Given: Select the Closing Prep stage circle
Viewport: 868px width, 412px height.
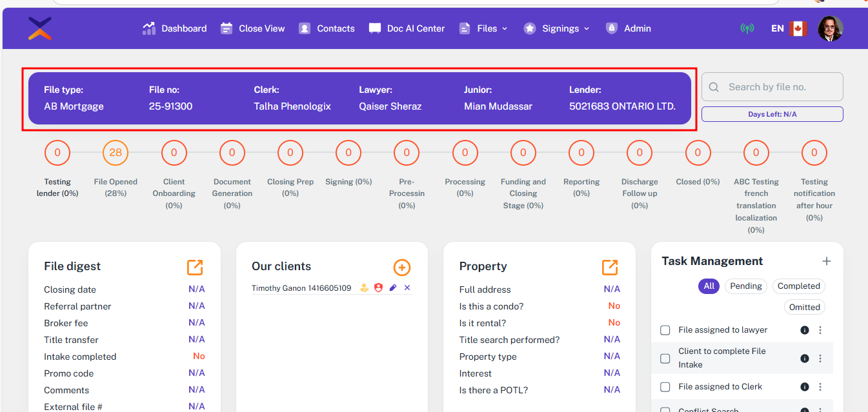Looking at the screenshot, I should tap(290, 153).
